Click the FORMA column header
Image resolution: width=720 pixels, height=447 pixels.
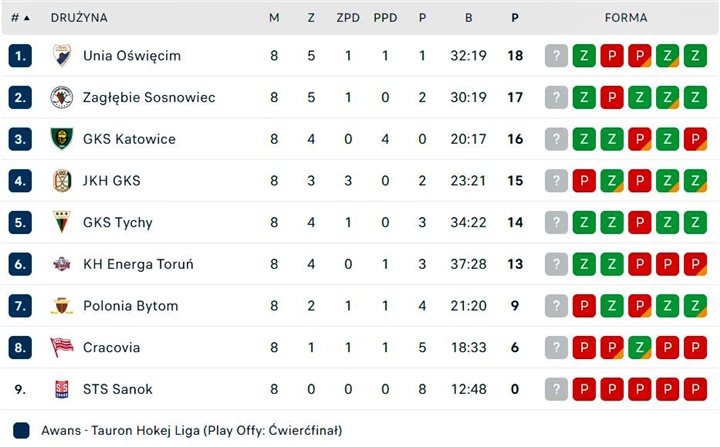[x=626, y=18]
